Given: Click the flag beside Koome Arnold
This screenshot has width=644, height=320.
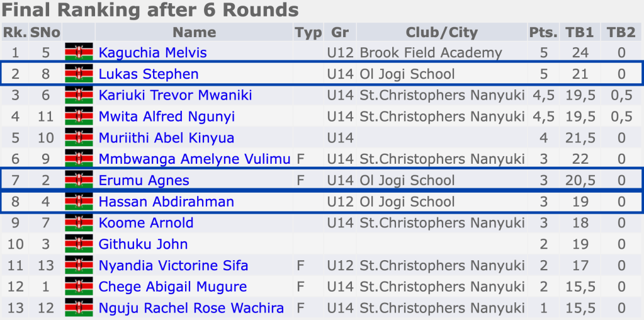Looking at the screenshot, I should pyautogui.click(x=79, y=223).
